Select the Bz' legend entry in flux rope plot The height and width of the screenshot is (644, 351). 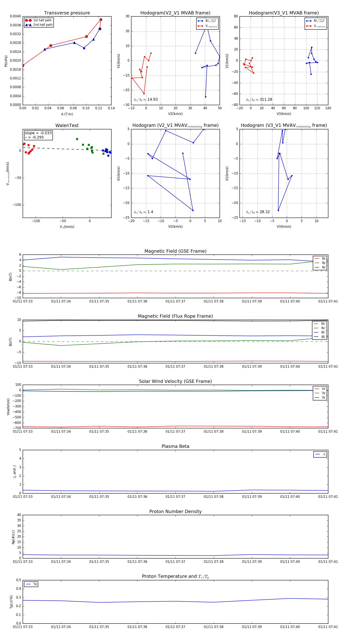320,332
